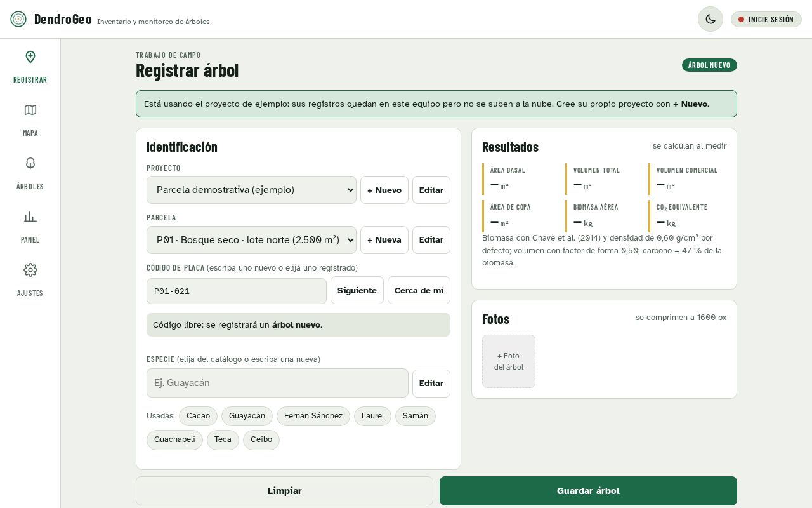The image size is (812, 508).
Task: Open the Registrar section in the sidebar
Action: 30,67
